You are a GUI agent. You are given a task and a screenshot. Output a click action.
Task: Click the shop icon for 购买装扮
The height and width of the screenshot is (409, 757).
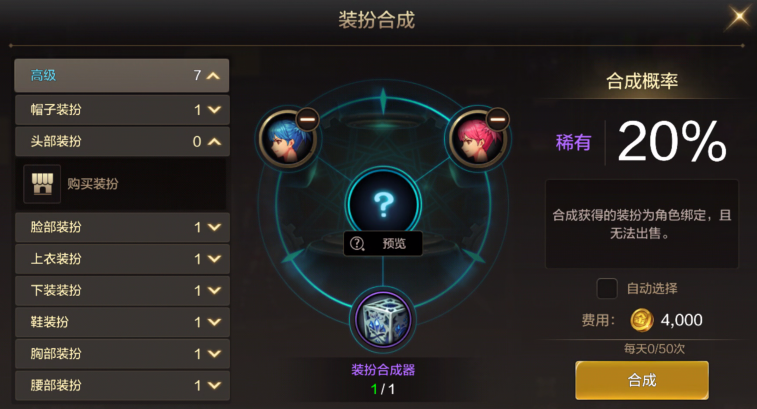click(42, 183)
